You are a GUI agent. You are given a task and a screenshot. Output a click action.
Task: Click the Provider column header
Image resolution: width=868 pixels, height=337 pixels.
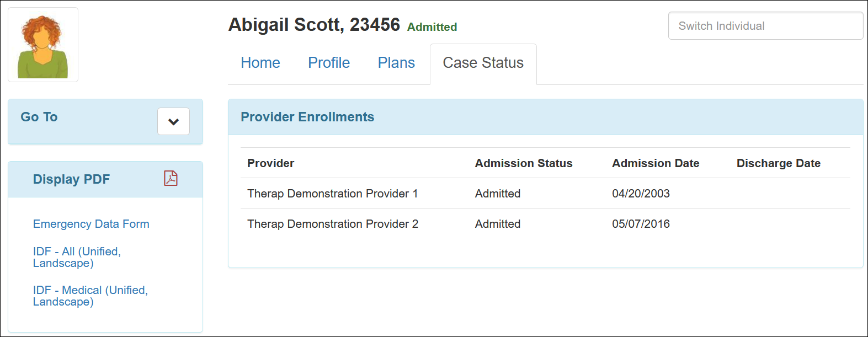point(270,163)
